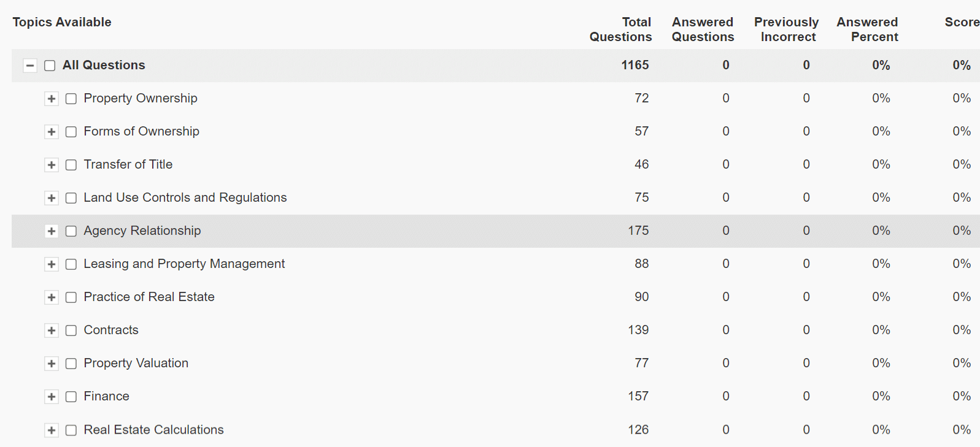Tick the Agency Relationship checkbox

[71, 231]
